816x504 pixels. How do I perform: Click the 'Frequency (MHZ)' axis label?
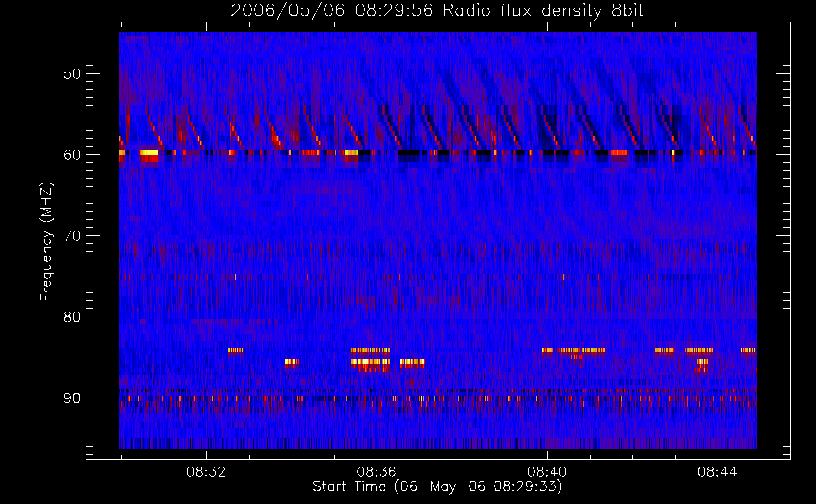point(46,242)
